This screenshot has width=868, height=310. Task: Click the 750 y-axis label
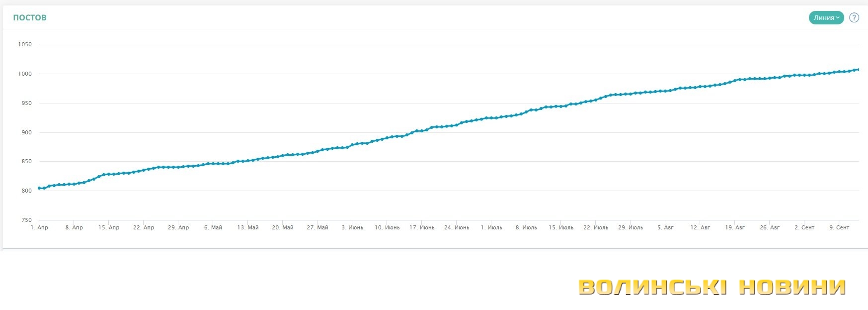coord(26,220)
